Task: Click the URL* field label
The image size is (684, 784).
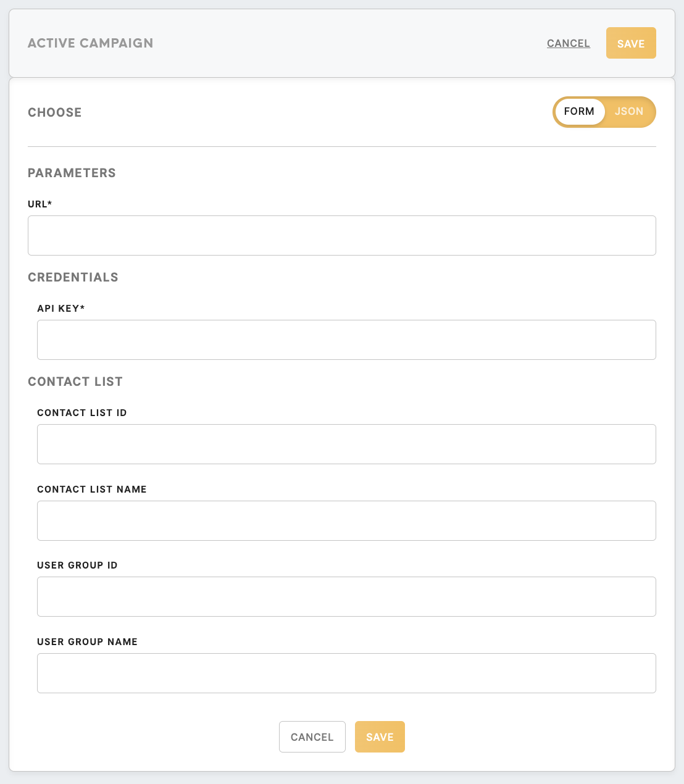Action: (40, 204)
